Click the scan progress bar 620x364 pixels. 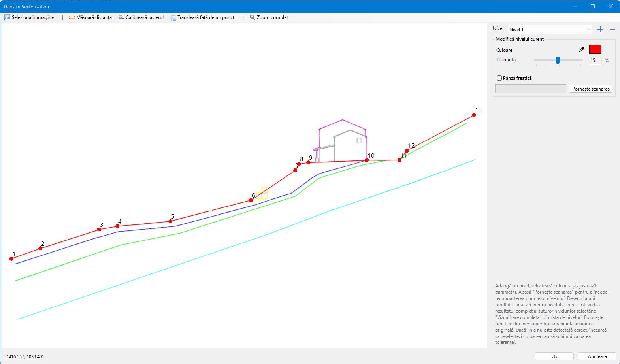click(531, 89)
